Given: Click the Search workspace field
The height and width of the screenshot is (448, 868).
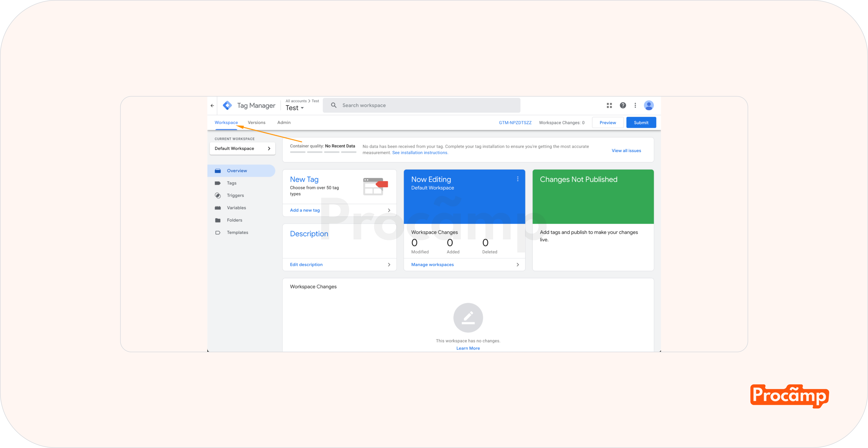Looking at the screenshot, I should tap(421, 105).
